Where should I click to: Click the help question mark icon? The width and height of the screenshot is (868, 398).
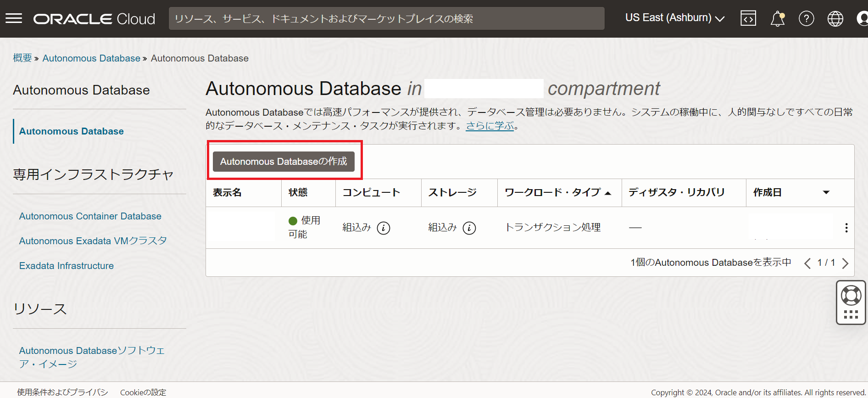(x=806, y=19)
